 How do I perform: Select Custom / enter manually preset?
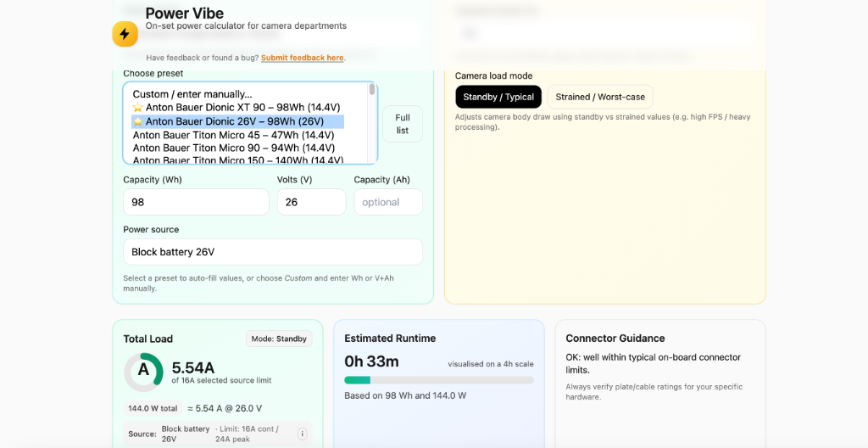coord(192,94)
